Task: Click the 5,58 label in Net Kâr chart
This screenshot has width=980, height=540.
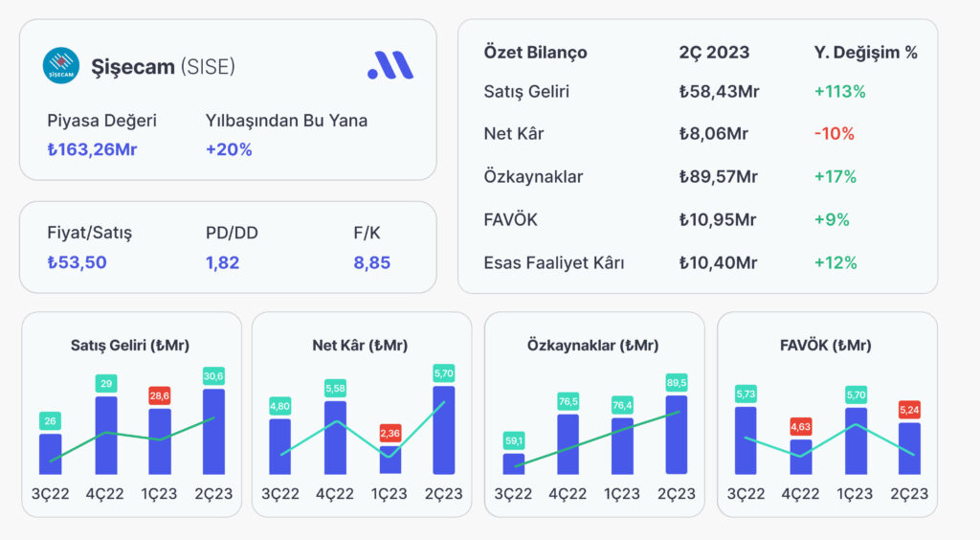Action: click(x=336, y=388)
